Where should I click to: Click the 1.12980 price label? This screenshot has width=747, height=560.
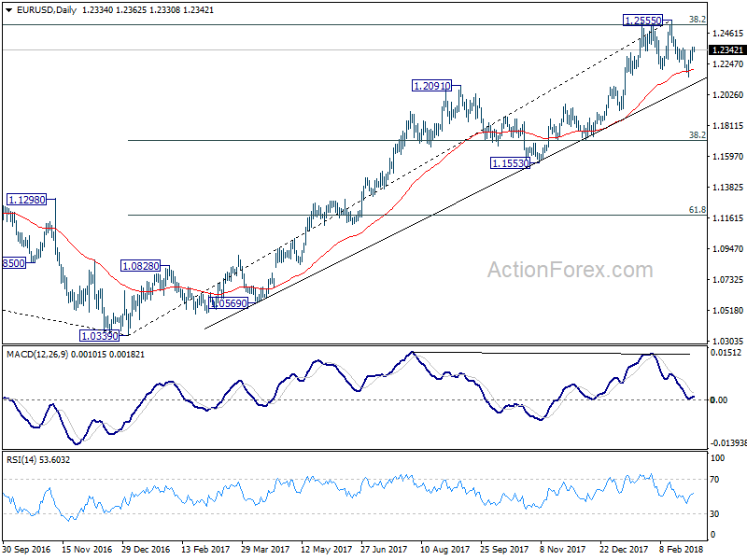[x=27, y=200]
